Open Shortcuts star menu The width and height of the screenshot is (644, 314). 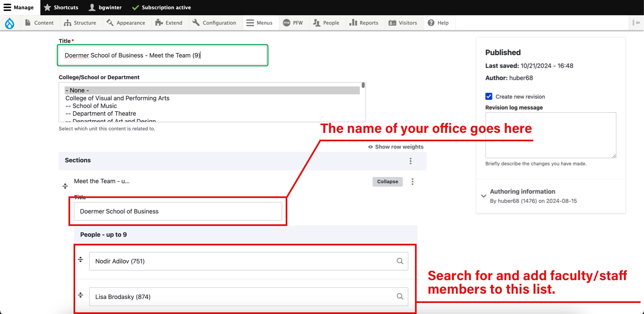coord(61,7)
